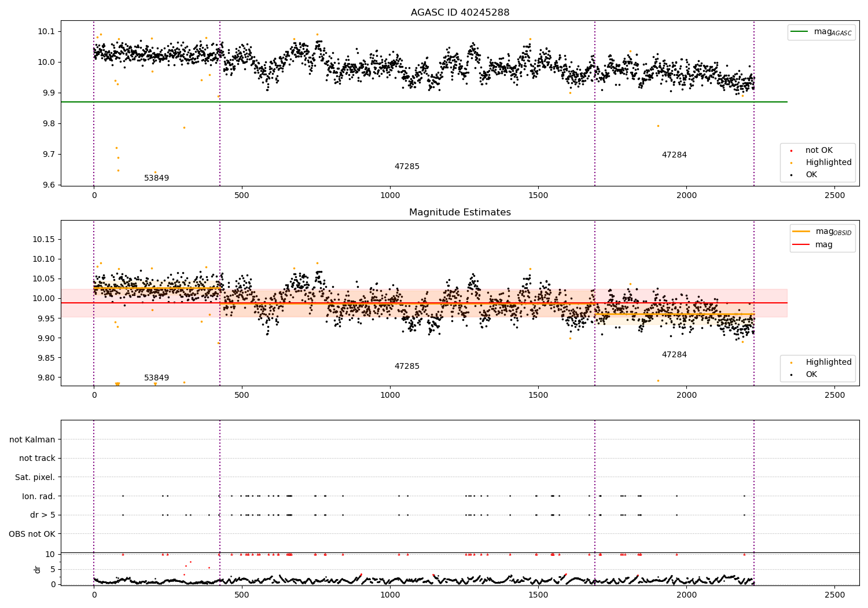
Task: Click the orange mag OBSID legend line sample
Action: tap(801, 232)
